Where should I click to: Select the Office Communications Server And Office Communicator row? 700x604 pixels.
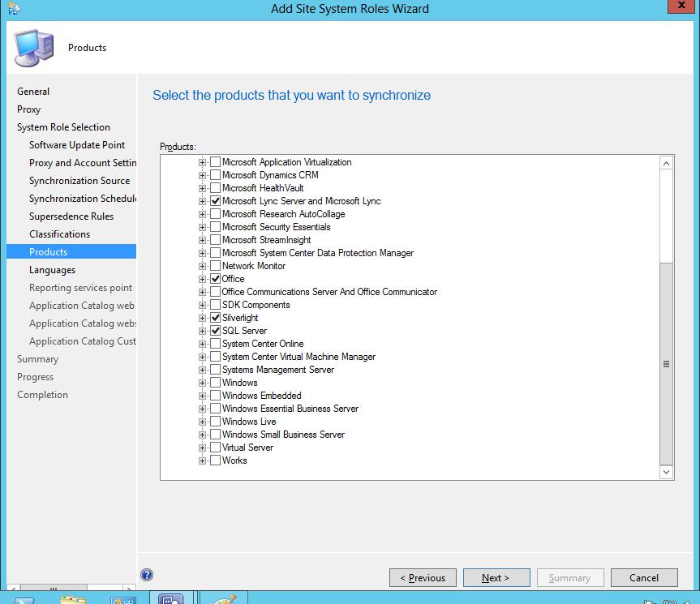329,292
